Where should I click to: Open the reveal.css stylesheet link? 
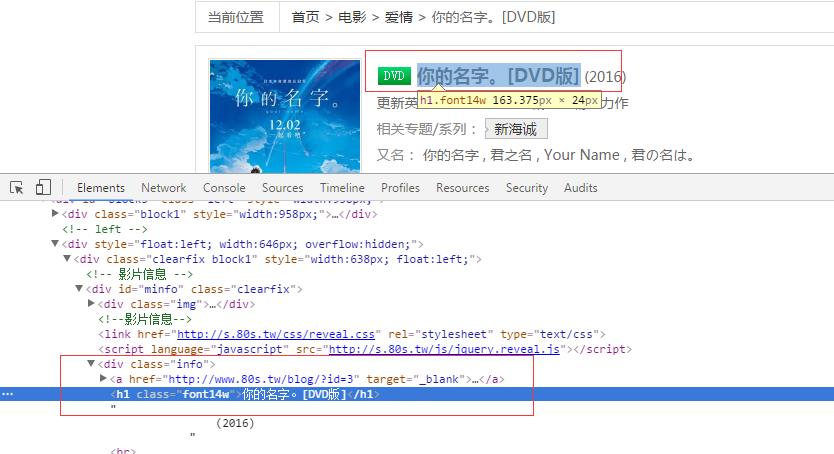pyautogui.click(x=276, y=334)
